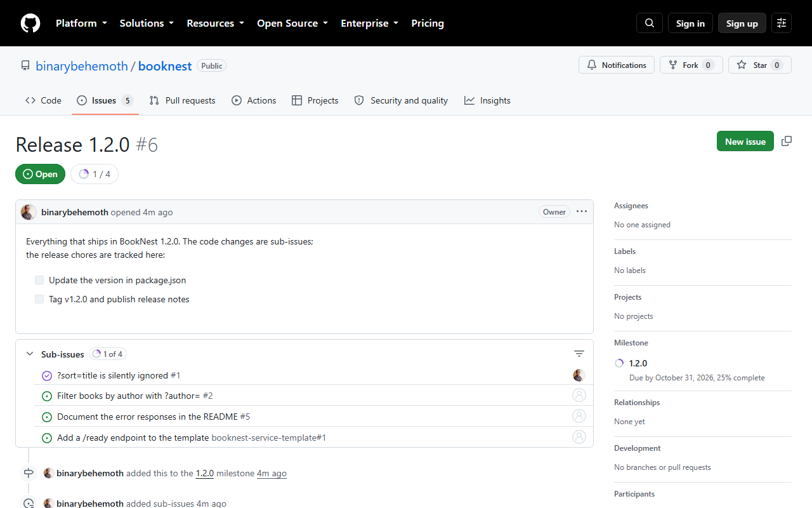Go to the GitHub homepage logo
Screen dimensions: 812x508
click(30, 23)
